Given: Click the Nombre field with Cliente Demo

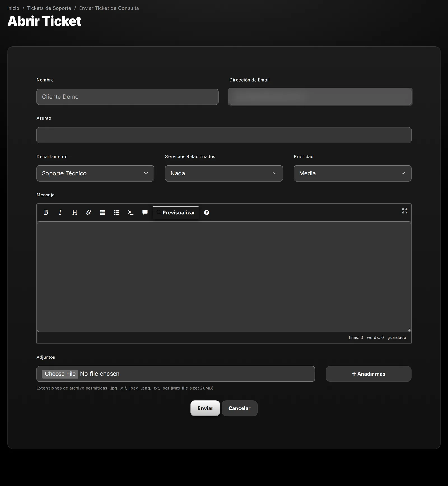Looking at the screenshot, I should coord(127,97).
